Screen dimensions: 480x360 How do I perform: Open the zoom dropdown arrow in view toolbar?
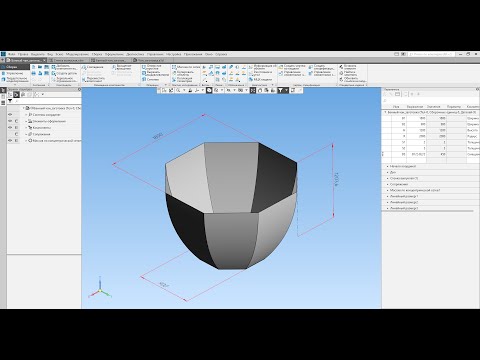(184, 90)
